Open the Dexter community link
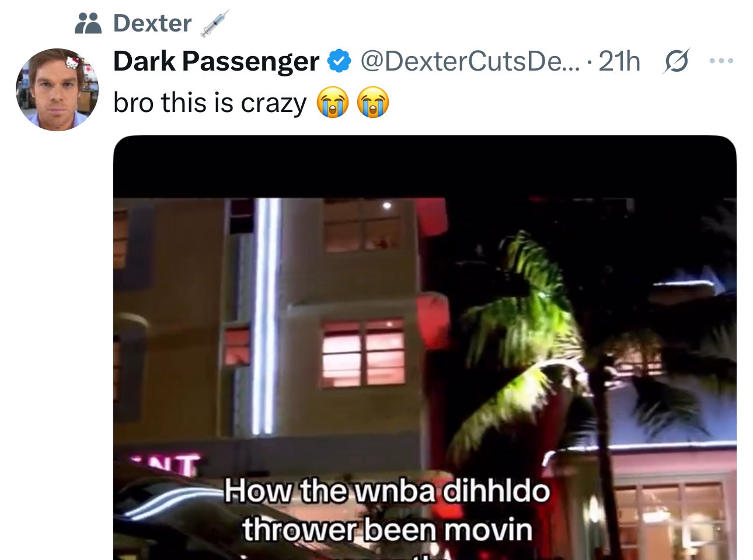The width and height of the screenshot is (753, 560). (152, 23)
